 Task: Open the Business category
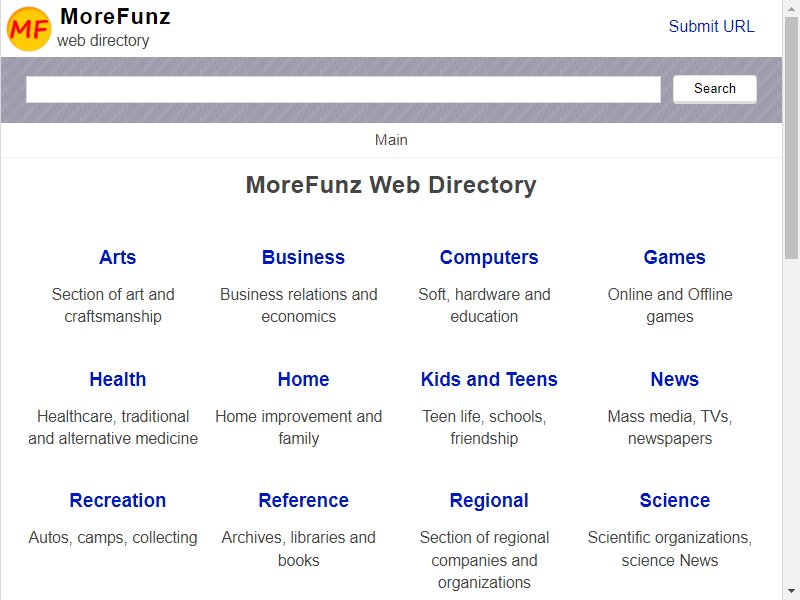(x=303, y=257)
